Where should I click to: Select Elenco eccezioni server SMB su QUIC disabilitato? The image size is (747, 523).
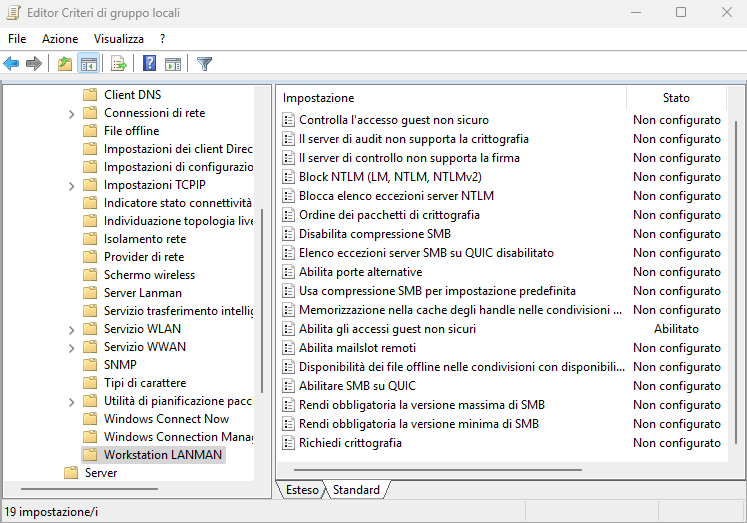click(x=426, y=253)
